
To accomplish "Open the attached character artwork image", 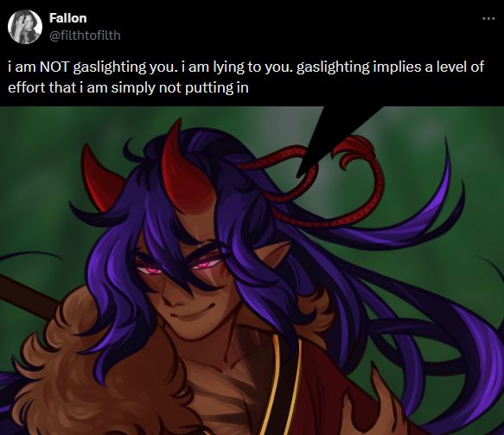I will click(252, 271).
